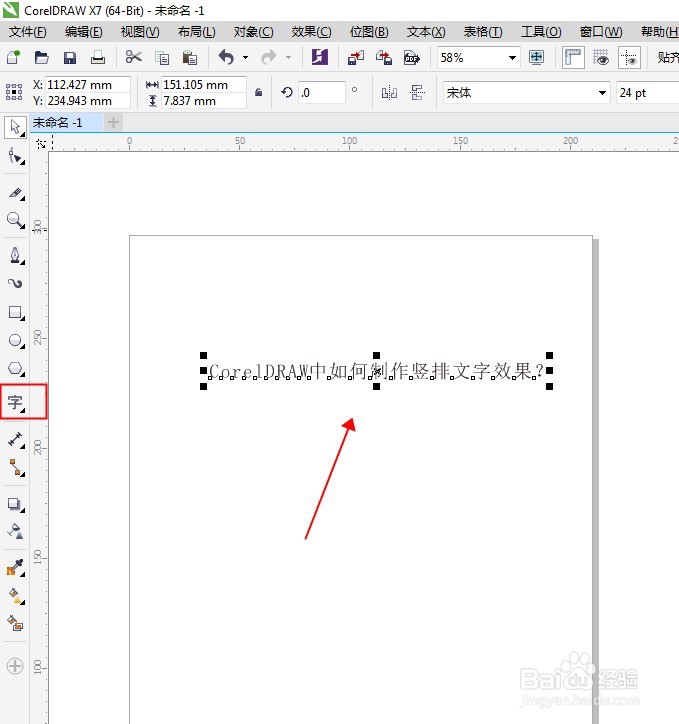Open the search content purple icon
Viewport: 679px width, 724px height.
319,57
